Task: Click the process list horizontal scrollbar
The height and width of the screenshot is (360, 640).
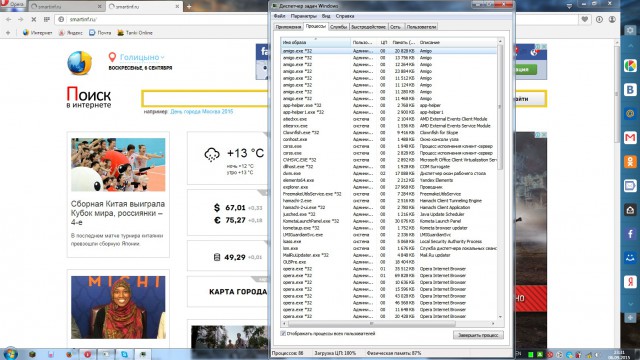Action: pos(371,324)
